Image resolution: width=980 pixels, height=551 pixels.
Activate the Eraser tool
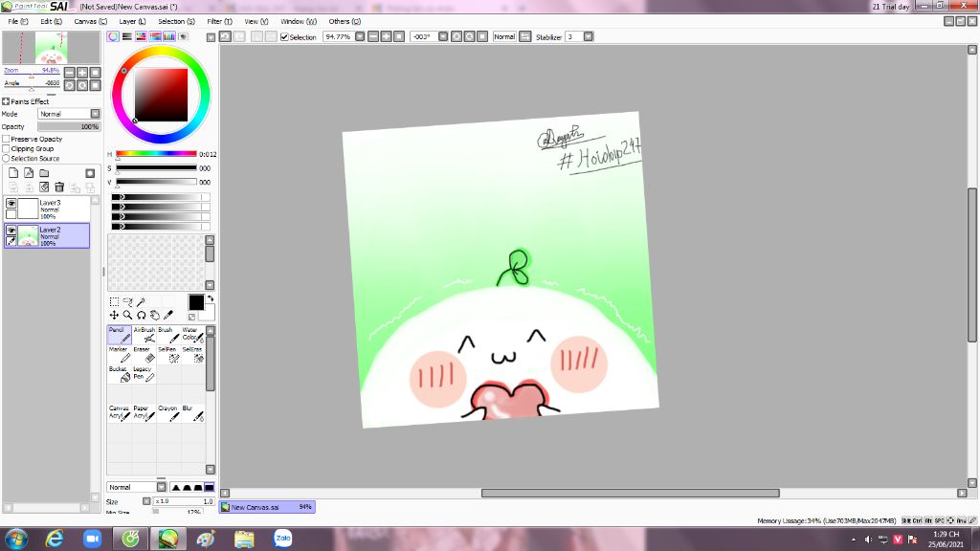144,354
